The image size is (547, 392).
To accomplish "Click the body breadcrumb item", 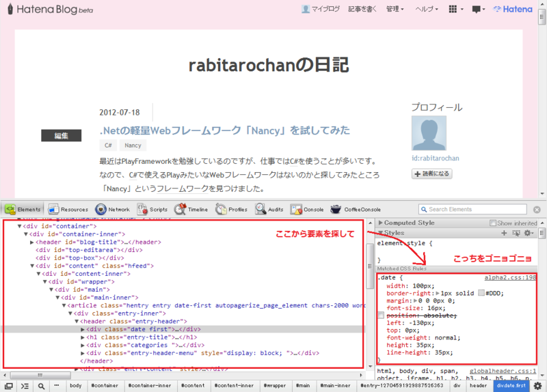I will [x=75, y=386].
